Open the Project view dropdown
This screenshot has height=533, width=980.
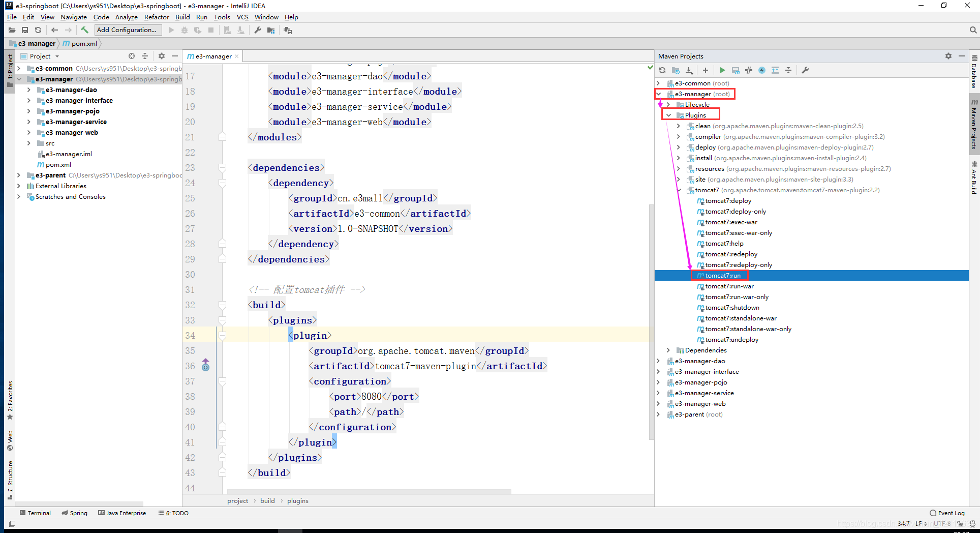tap(57, 56)
